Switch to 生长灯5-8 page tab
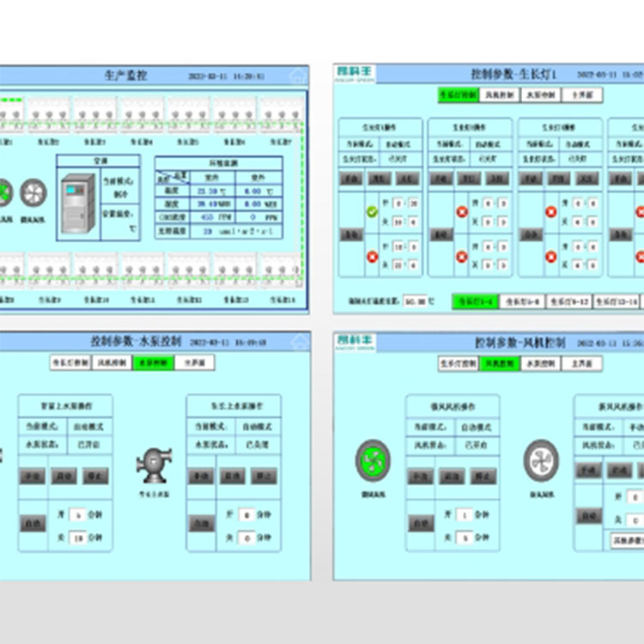The height and width of the screenshot is (644, 644). [522, 302]
